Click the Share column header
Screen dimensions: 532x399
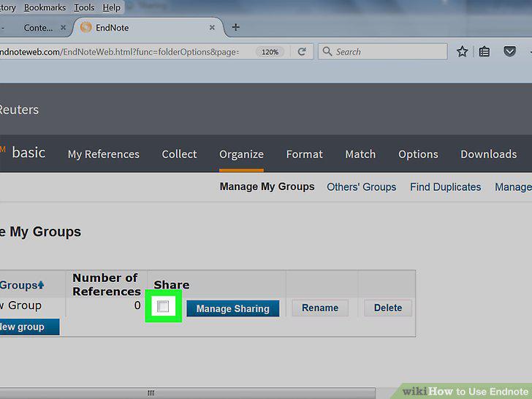[x=172, y=285]
